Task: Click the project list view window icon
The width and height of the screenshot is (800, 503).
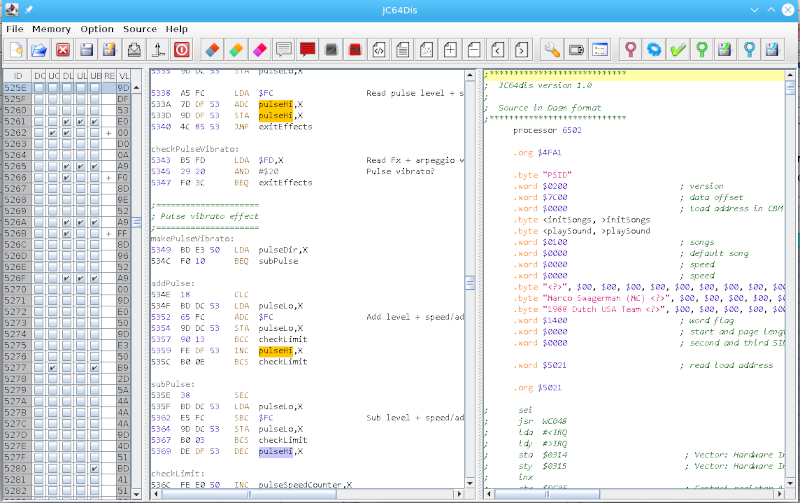Action: coord(600,49)
